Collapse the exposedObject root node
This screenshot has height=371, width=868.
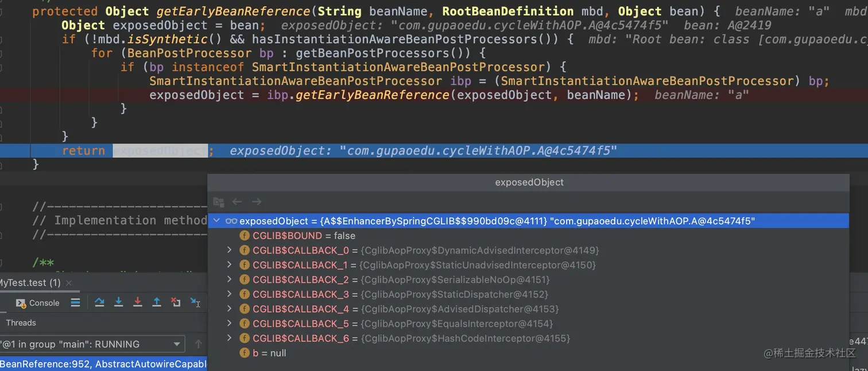[x=216, y=221]
